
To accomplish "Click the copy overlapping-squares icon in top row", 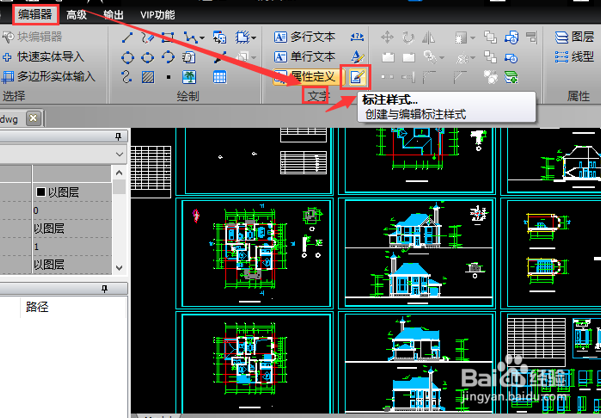I will [490, 37].
